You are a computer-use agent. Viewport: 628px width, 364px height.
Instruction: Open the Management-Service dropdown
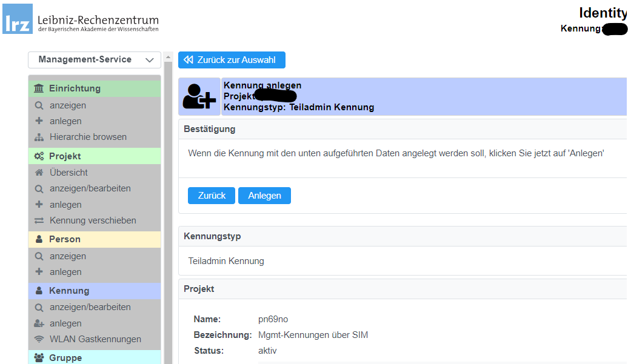[x=94, y=59]
